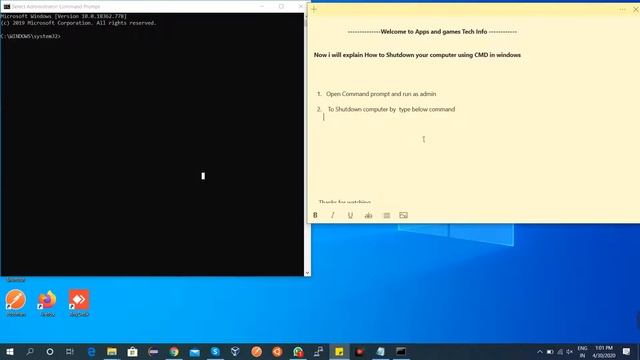Open Postman from the taskbar
This screenshot has height=360, width=640.
256,351
